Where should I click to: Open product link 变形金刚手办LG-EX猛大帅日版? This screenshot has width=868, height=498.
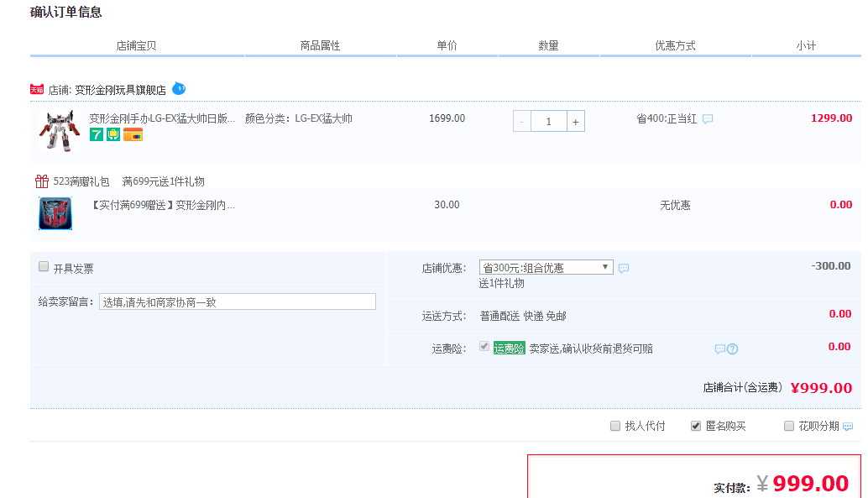pyautogui.click(x=162, y=118)
